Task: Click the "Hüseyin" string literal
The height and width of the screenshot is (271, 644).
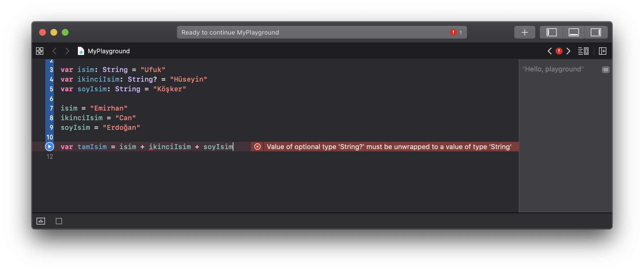Action: [189, 79]
